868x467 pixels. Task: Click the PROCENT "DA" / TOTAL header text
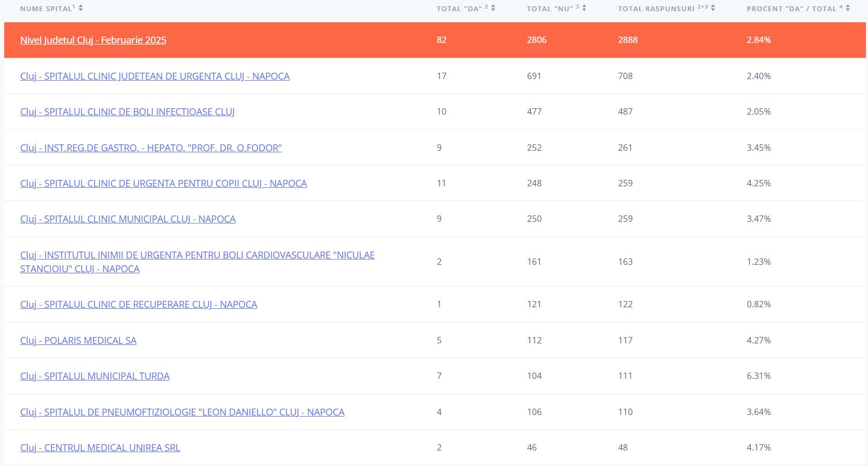[792, 9]
